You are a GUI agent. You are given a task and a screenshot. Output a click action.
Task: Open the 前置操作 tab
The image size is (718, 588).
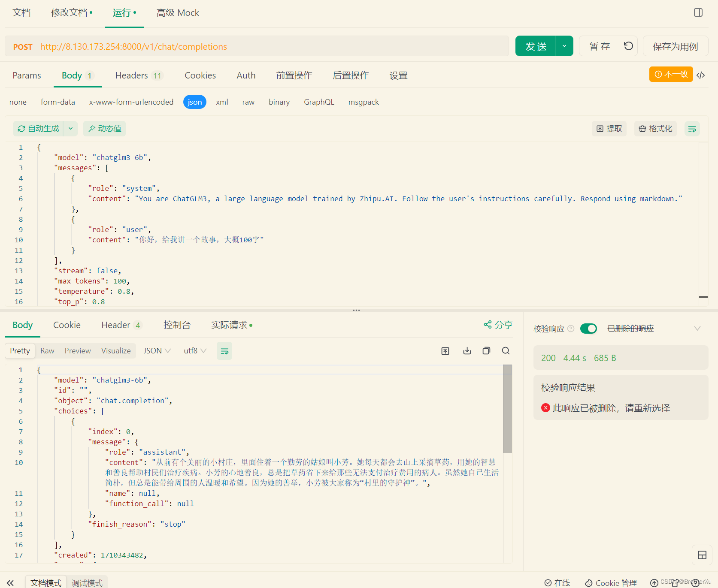(294, 75)
